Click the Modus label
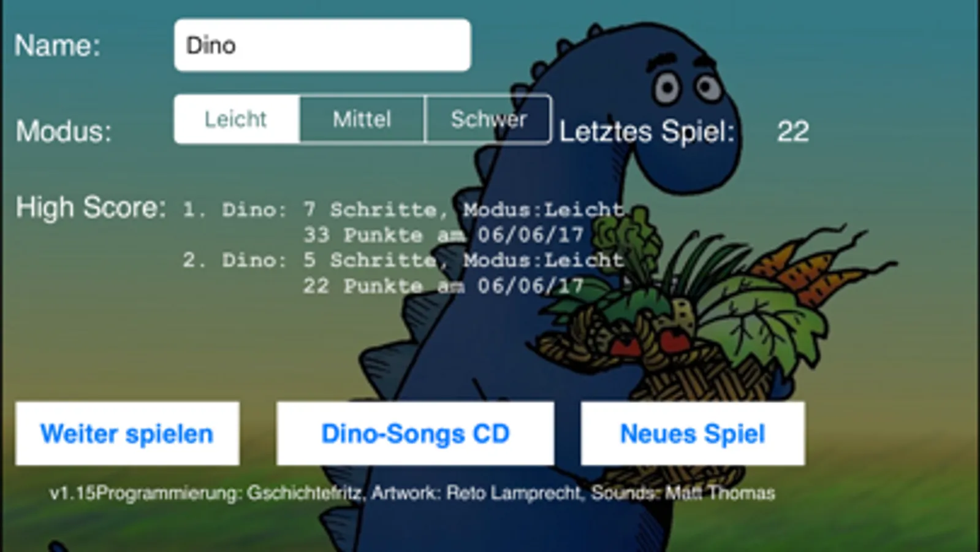Screen dimensions: 980x552 64,131
